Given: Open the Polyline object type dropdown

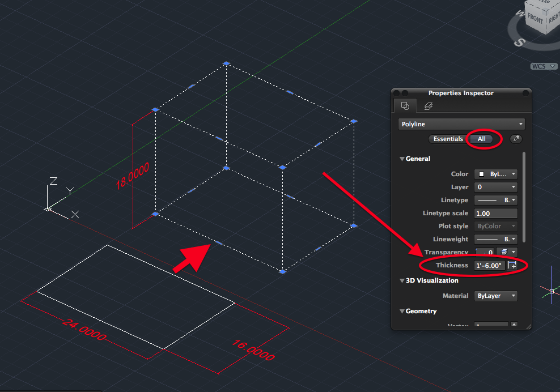Looking at the screenshot, I should click(x=461, y=123).
